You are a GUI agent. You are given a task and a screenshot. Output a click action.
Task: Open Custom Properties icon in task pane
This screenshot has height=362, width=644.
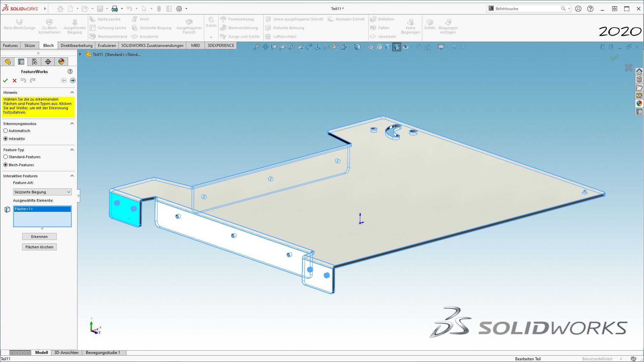(x=639, y=112)
